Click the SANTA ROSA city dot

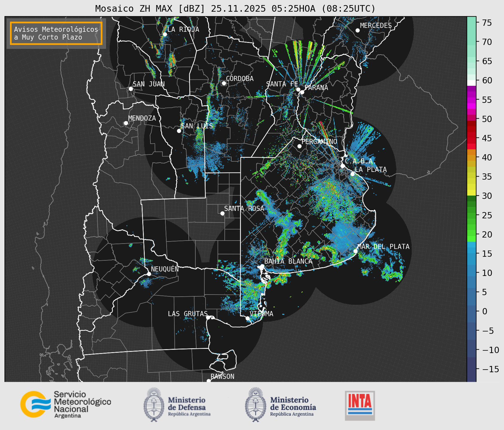pos(222,213)
